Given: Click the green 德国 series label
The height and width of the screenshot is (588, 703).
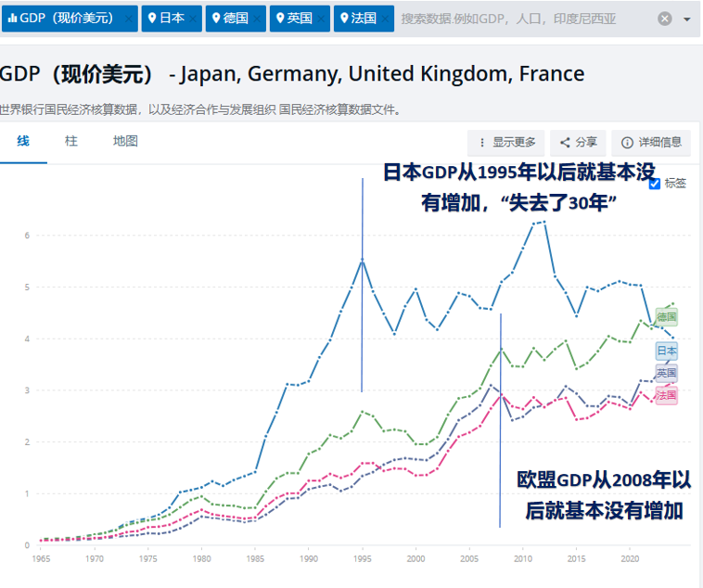Looking at the screenshot, I should 667,316.
